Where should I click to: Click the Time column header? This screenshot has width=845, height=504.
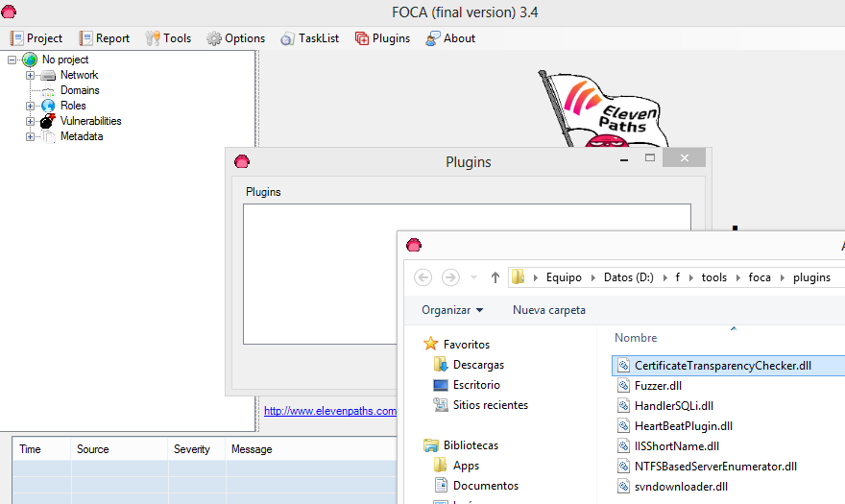click(x=41, y=449)
